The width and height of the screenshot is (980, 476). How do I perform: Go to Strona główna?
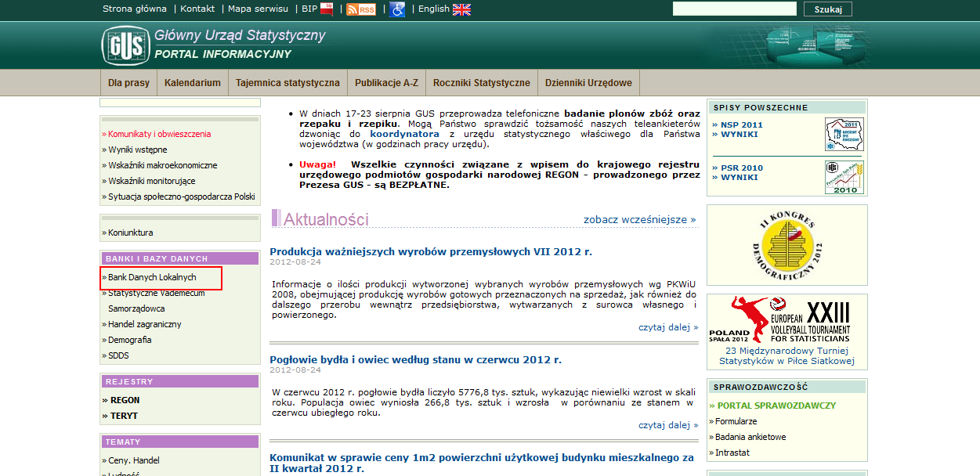point(135,9)
